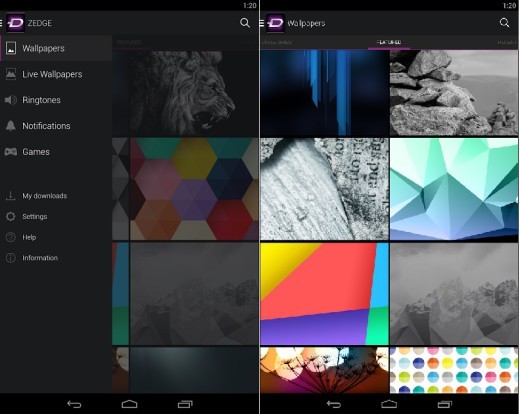Image resolution: width=520 pixels, height=414 pixels.
Task: Tap the Android back button on the left phone
Action: coord(74,404)
